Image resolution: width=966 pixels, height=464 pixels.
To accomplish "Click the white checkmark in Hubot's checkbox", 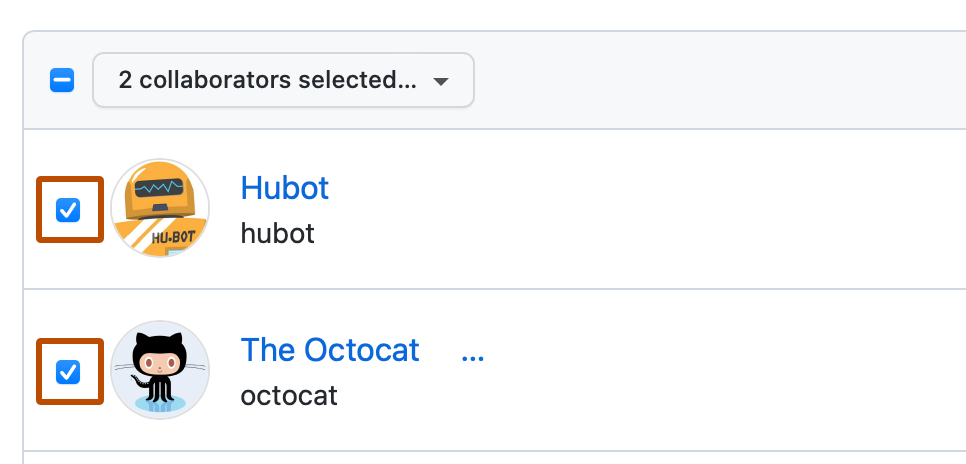I will [x=68, y=210].
